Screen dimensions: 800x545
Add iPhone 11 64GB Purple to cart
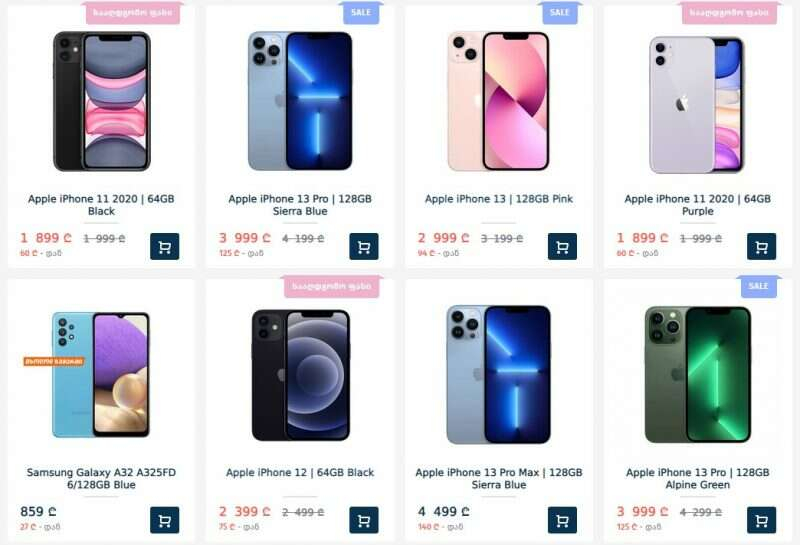[x=761, y=246]
